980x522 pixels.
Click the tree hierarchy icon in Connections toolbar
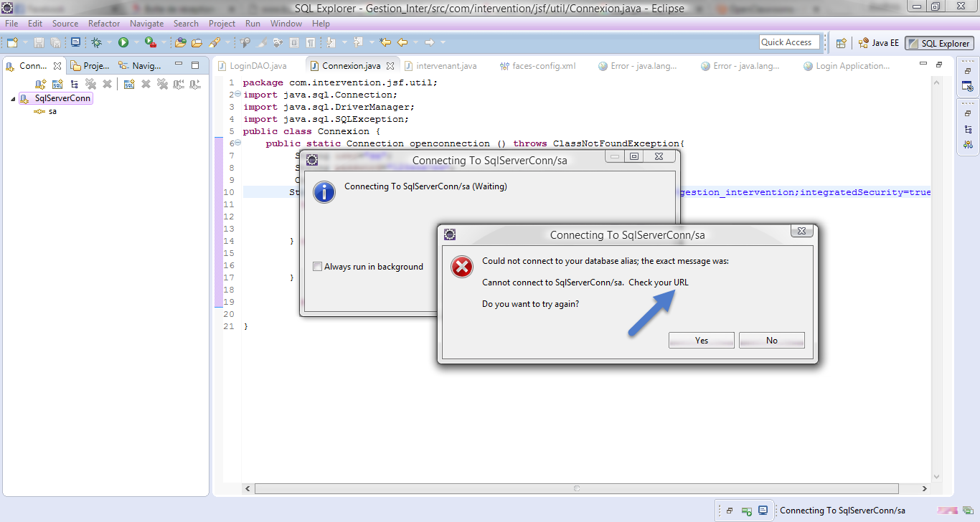tap(74, 84)
